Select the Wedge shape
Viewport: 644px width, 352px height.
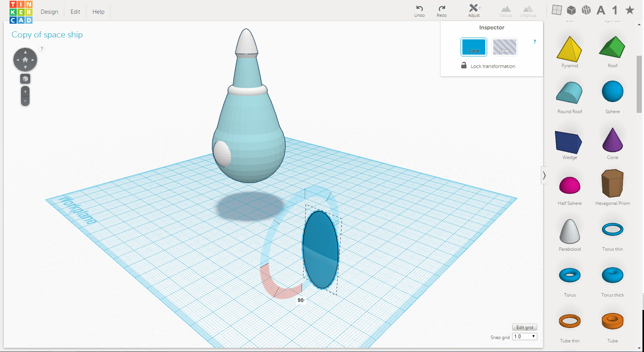coord(569,142)
